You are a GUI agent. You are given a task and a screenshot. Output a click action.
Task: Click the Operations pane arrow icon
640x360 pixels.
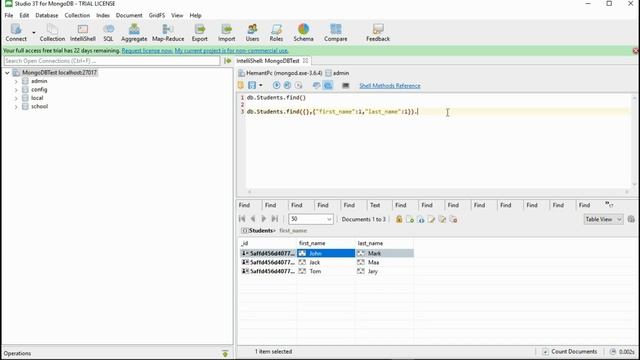(225, 353)
